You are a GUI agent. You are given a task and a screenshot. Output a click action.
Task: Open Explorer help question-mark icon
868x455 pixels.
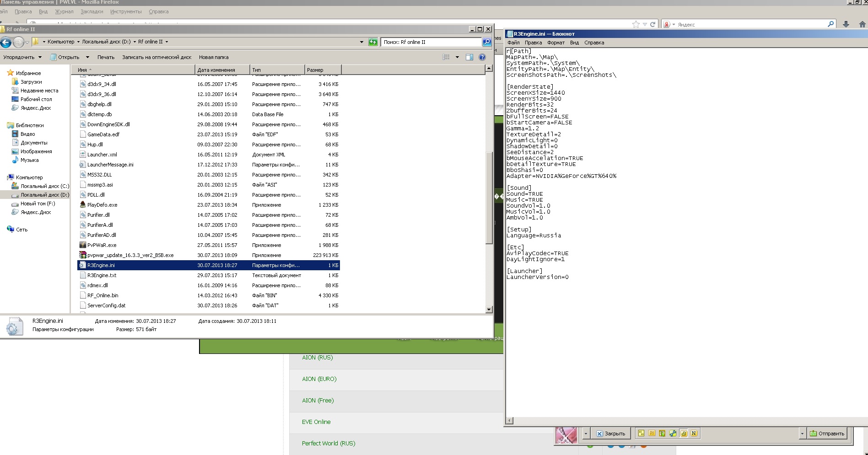[x=482, y=57]
